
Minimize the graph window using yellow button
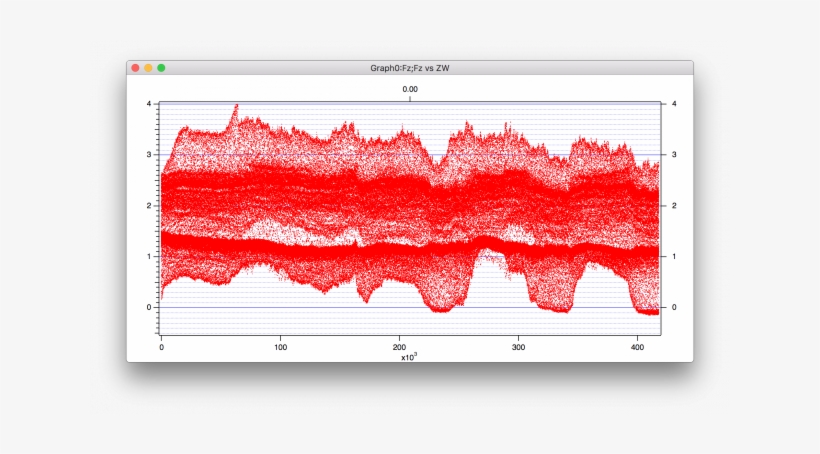[x=148, y=68]
